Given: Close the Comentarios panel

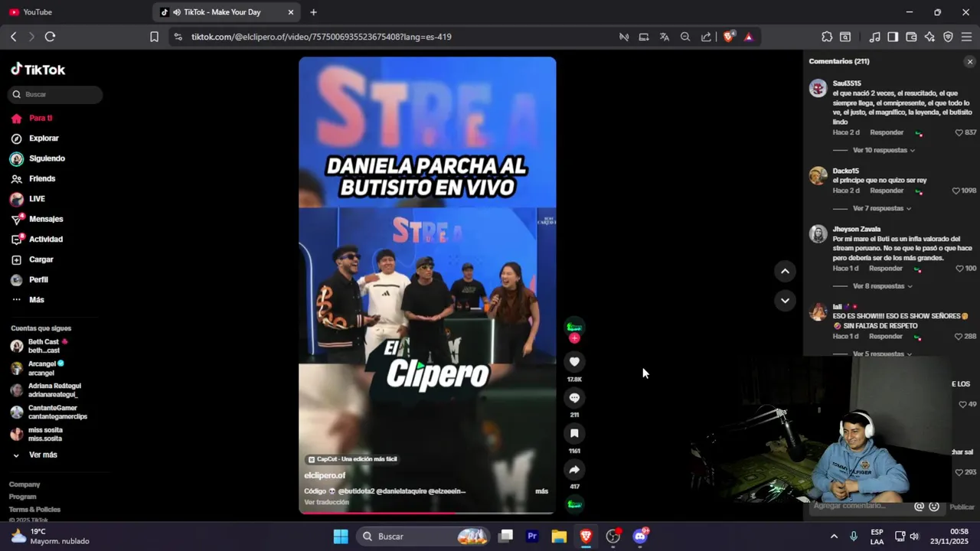Looking at the screenshot, I should coord(970,61).
